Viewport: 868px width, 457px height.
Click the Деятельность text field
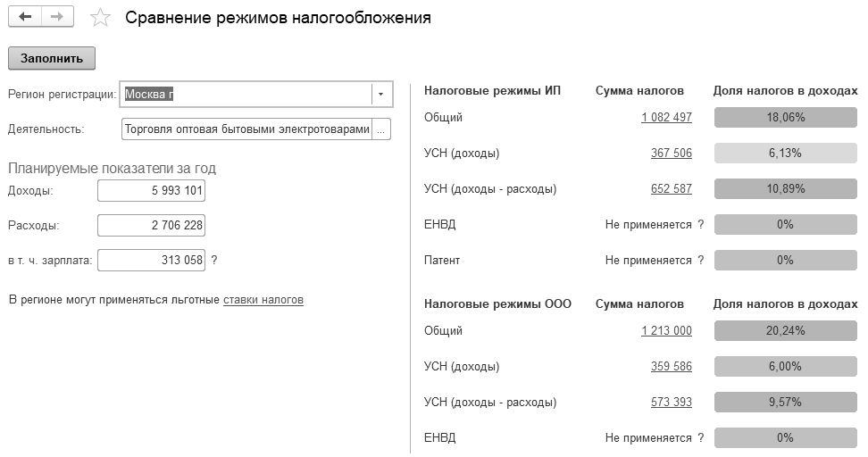pos(246,129)
